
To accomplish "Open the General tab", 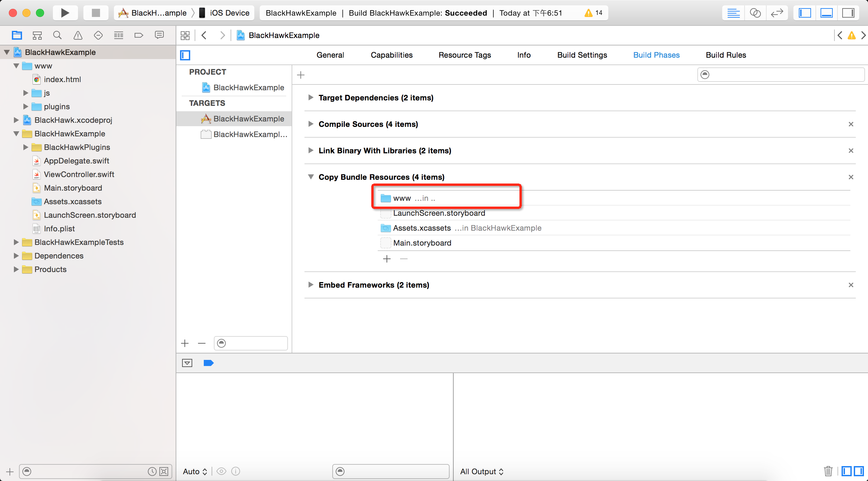I will click(330, 55).
